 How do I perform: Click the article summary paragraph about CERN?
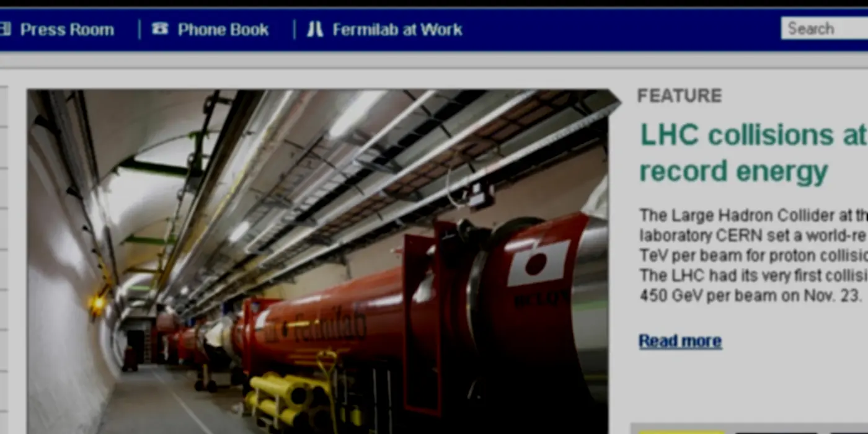point(753,255)
